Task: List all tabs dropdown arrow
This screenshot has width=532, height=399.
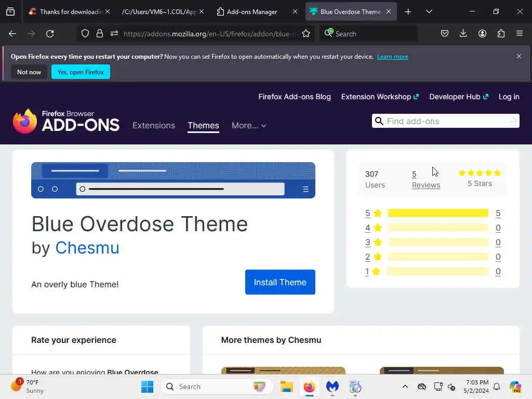Action: coord(429,11)
